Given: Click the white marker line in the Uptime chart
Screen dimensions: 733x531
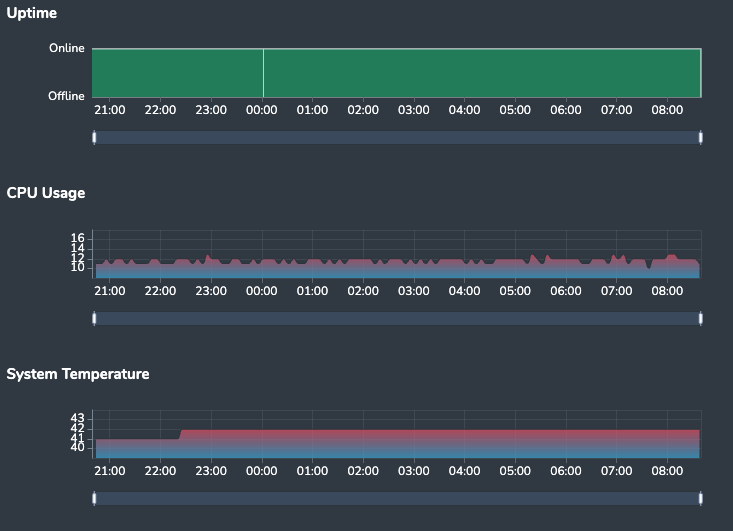Looking at the screenshot, I should tap(263, 73).
